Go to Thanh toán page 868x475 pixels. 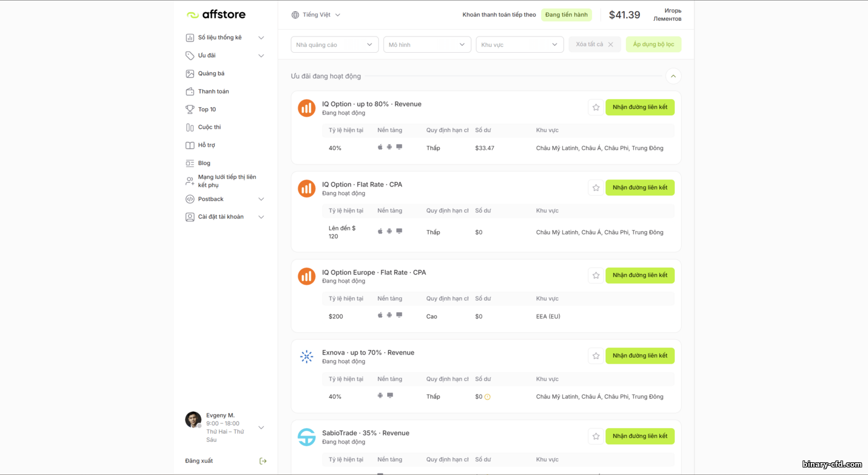(214, 92)
